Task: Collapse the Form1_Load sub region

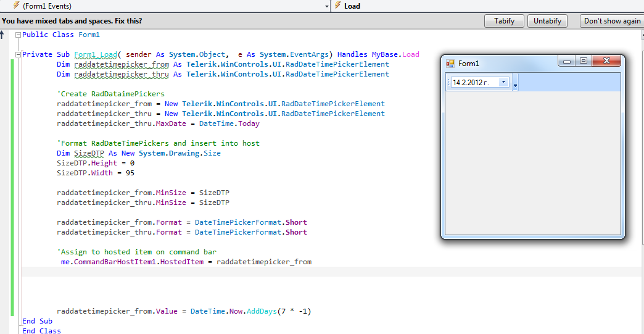Action: point(18,55)
